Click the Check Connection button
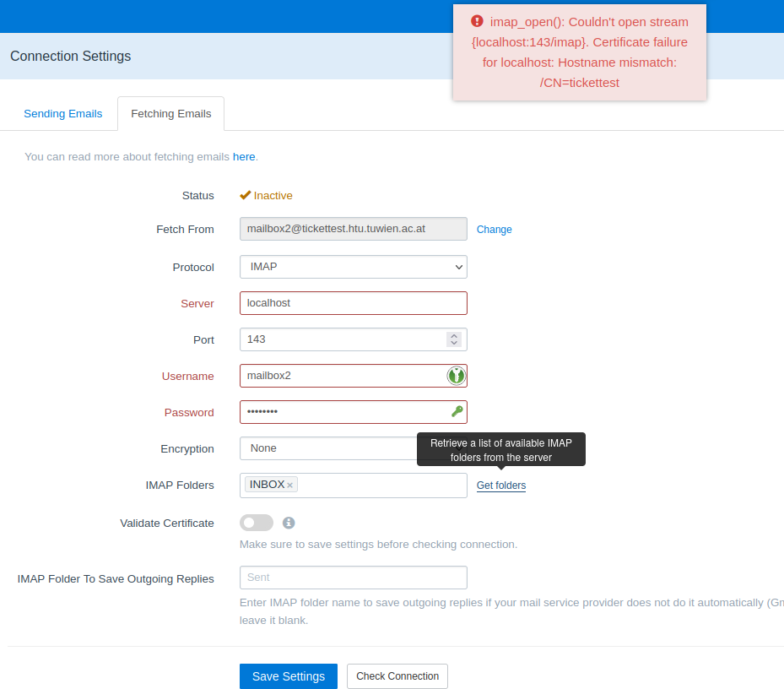 [397, 676]
